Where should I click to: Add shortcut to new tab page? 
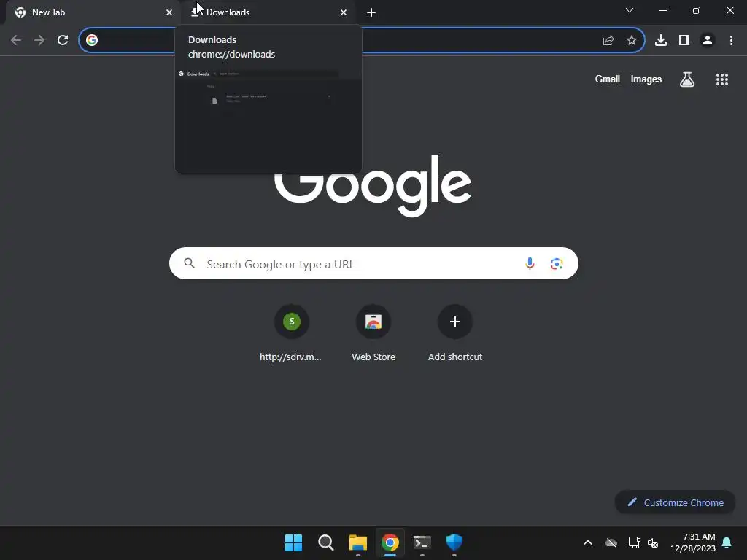pos(455,333)
